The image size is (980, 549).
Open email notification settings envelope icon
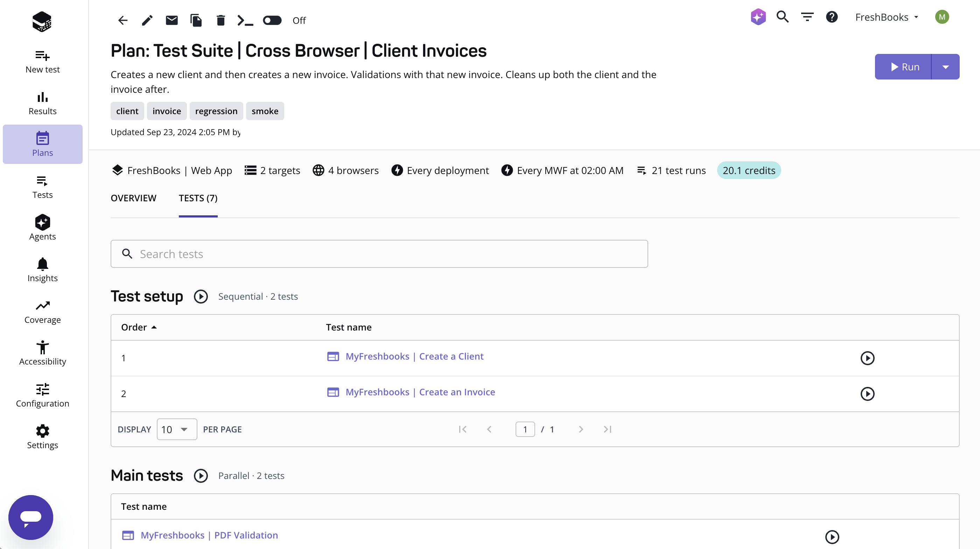tap(171, 20)
